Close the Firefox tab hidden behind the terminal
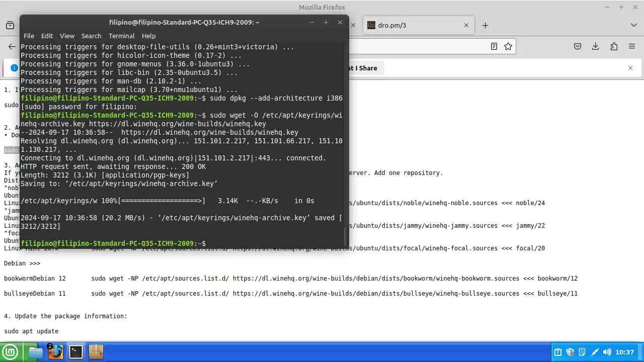Viewport: 644px width, 362px height. coord(353,25)
